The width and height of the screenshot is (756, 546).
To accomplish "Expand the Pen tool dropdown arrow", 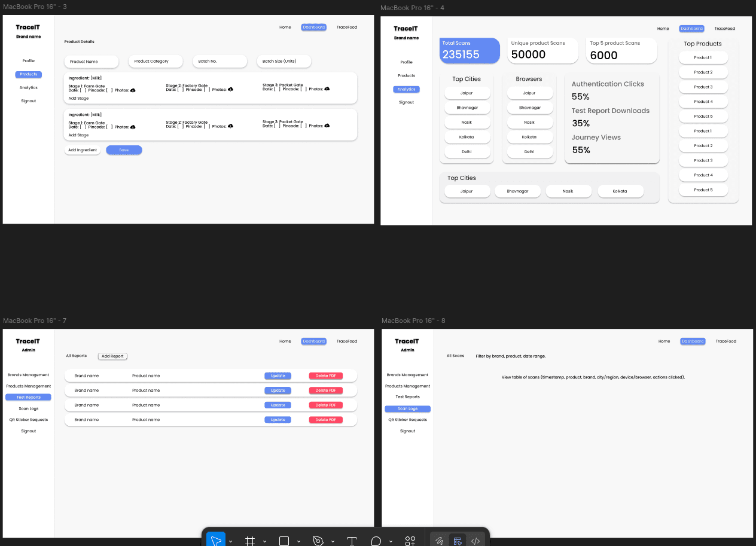I will (333, 542).
